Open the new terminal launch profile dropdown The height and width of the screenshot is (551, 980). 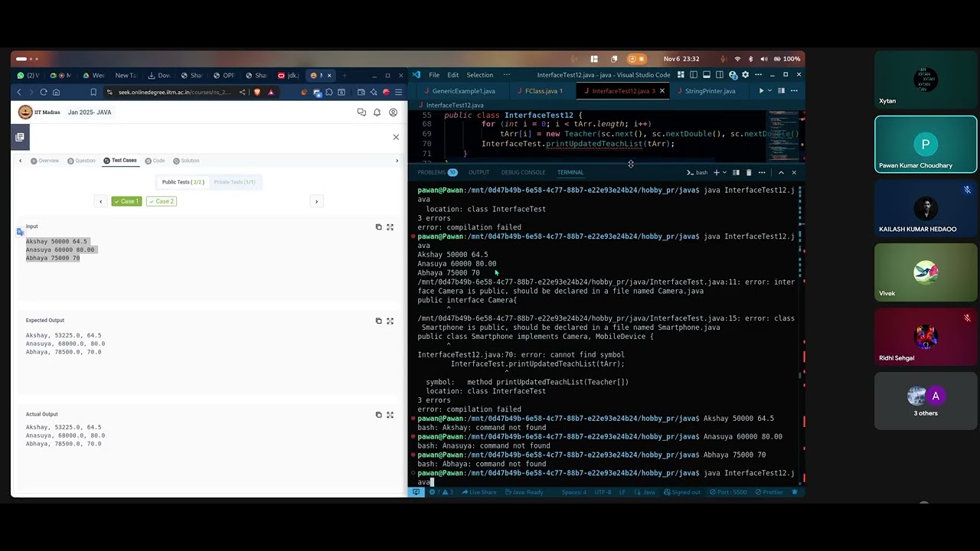[725, 172]
